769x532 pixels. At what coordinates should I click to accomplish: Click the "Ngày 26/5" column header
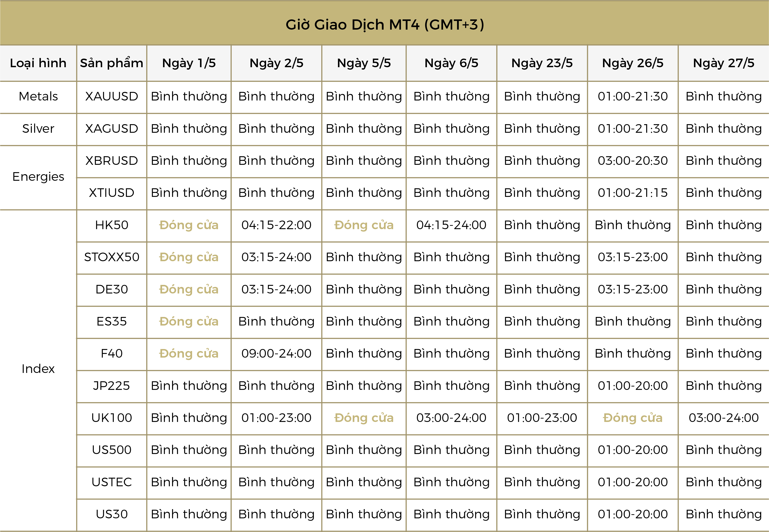[x=633, y=63]
